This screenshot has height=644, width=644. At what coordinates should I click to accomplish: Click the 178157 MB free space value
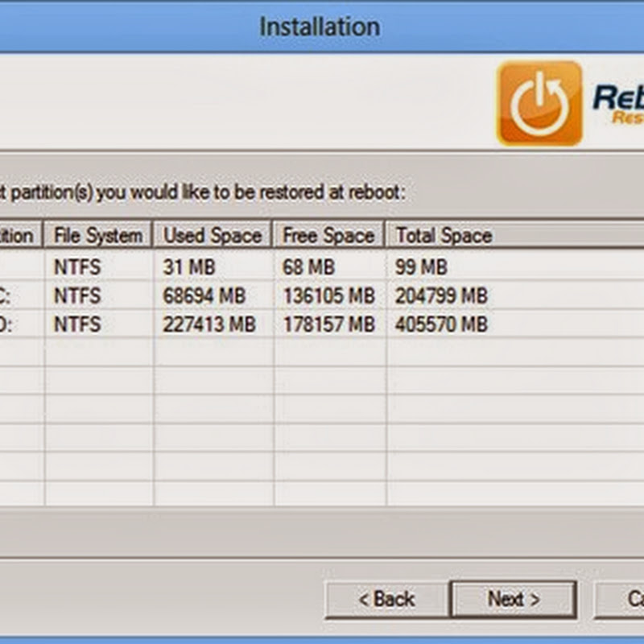(x=329, y=324)
